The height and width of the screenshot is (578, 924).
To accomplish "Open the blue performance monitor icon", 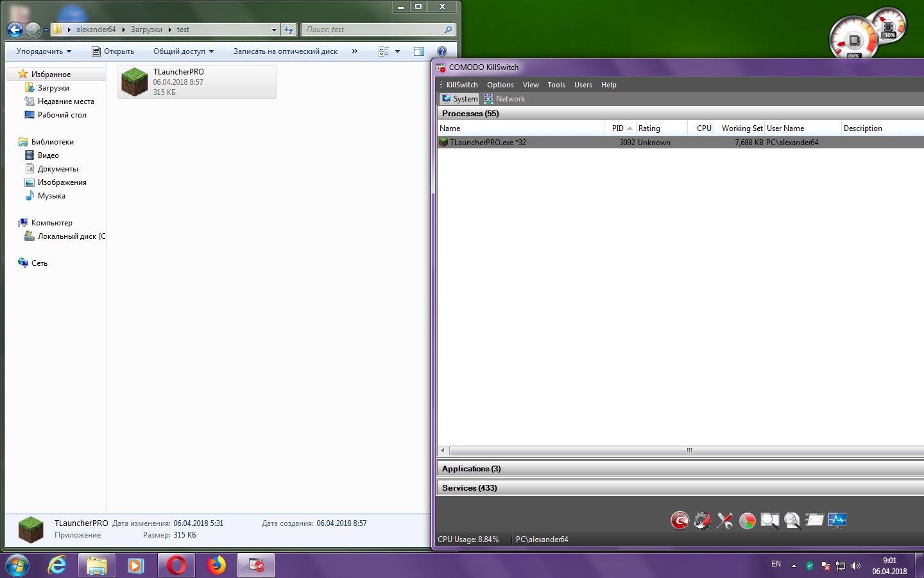I will (x=837, y=520).
